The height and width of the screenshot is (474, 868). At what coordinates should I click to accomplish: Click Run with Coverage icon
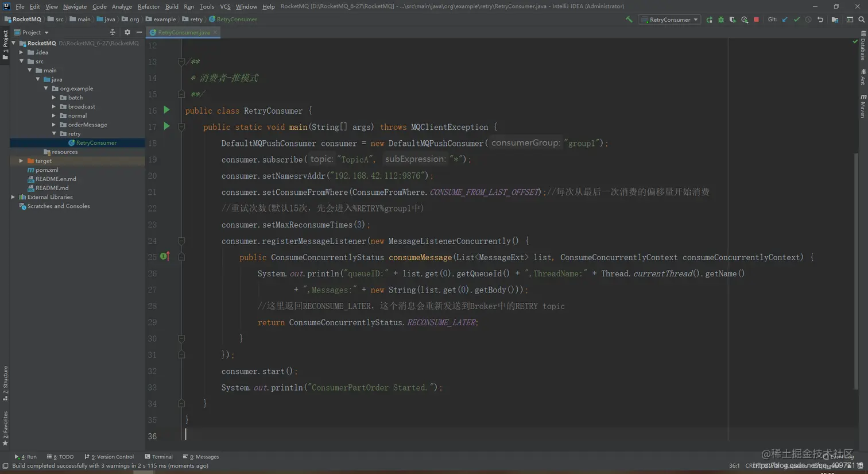click(x=733, y=20)
